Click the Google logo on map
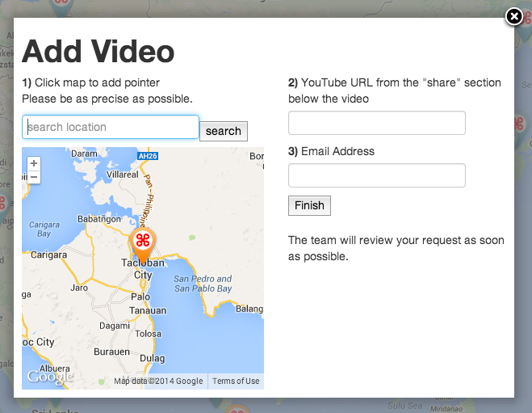 (x=49, y=377)
